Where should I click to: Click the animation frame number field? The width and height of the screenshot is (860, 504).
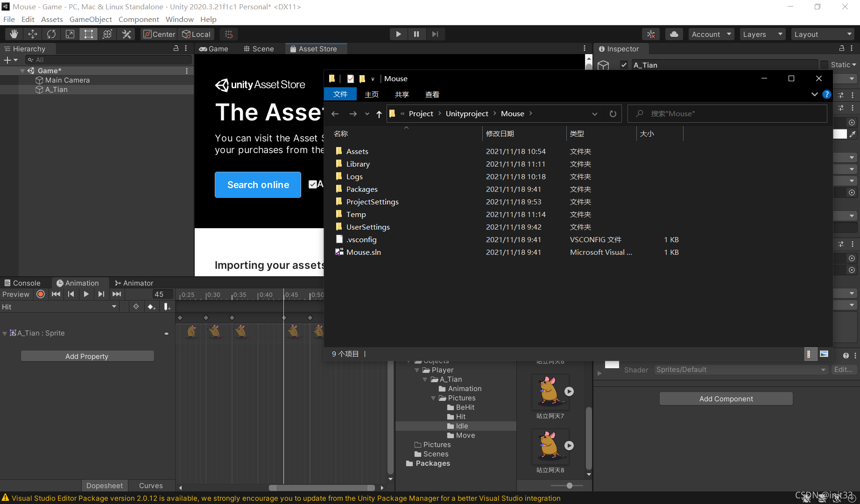pyautogui.click(x=162, y=294)
